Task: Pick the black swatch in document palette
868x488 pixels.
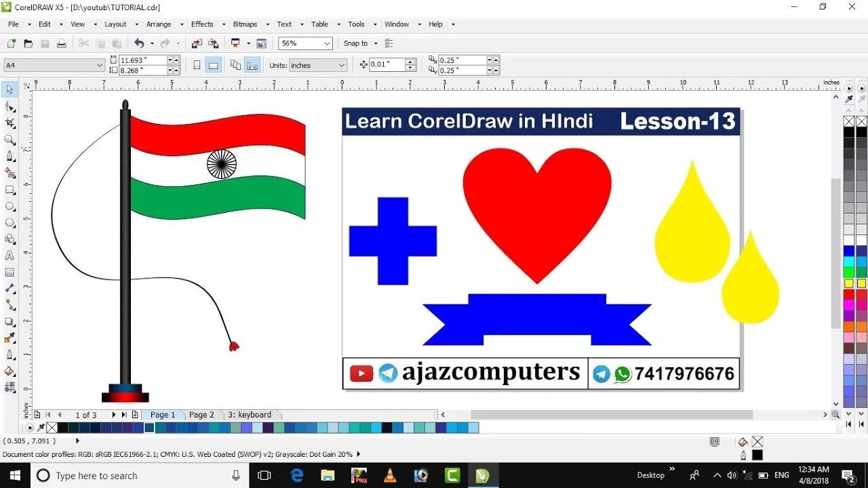Action: pyautogui.click(x=63, y=428)
